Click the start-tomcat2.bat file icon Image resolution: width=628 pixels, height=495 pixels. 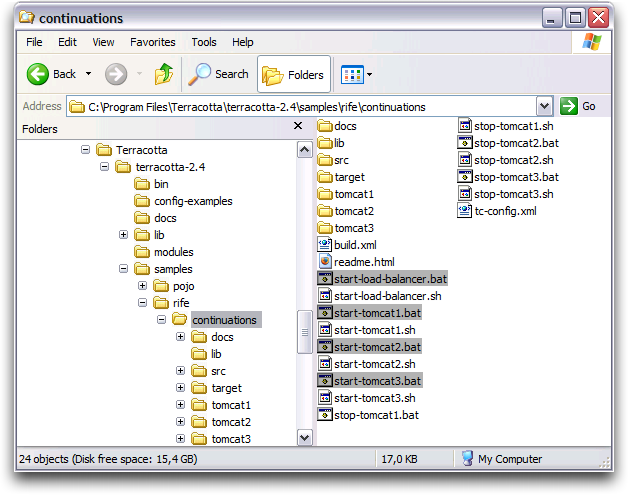325,347
